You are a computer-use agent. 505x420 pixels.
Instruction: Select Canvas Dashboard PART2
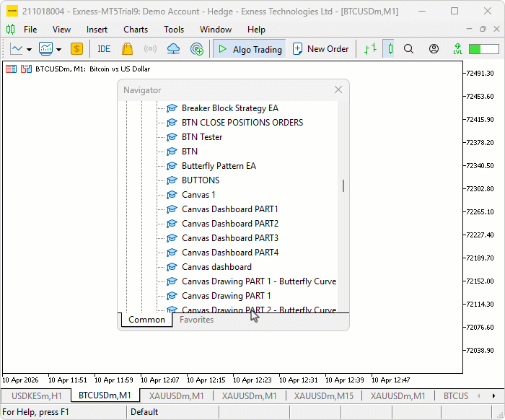[x=230, y=224]
